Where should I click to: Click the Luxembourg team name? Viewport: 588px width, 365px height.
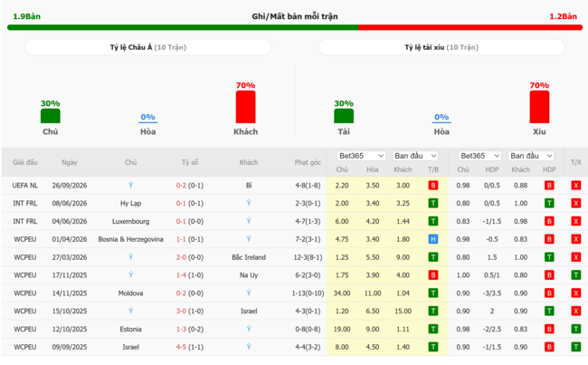[130, 221]
